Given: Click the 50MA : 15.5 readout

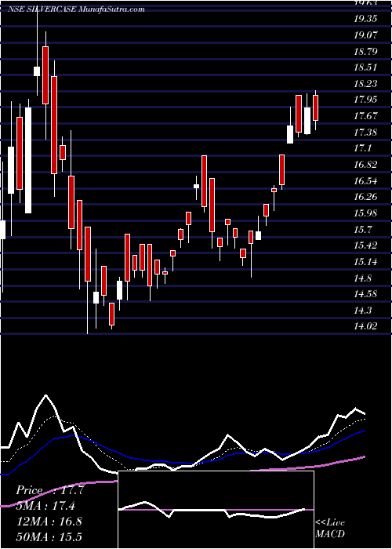Looking at the screenshot, I should (49, 536).
